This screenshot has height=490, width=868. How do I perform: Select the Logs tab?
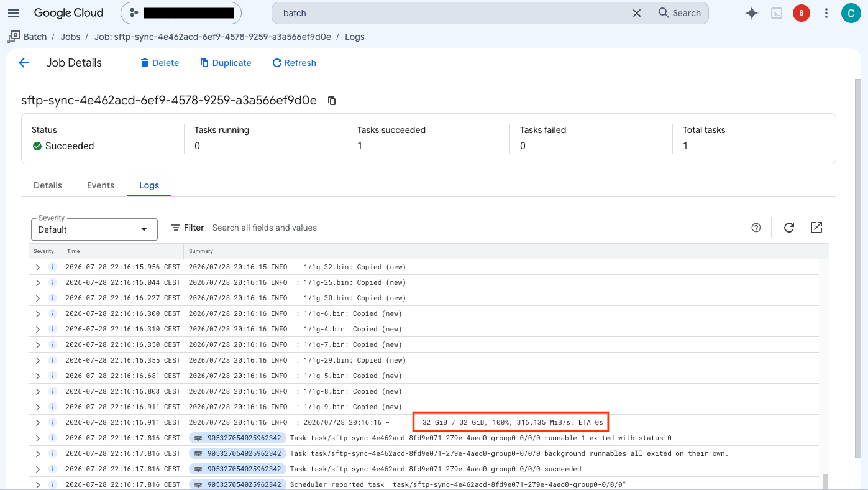click(x=149, y=185)
